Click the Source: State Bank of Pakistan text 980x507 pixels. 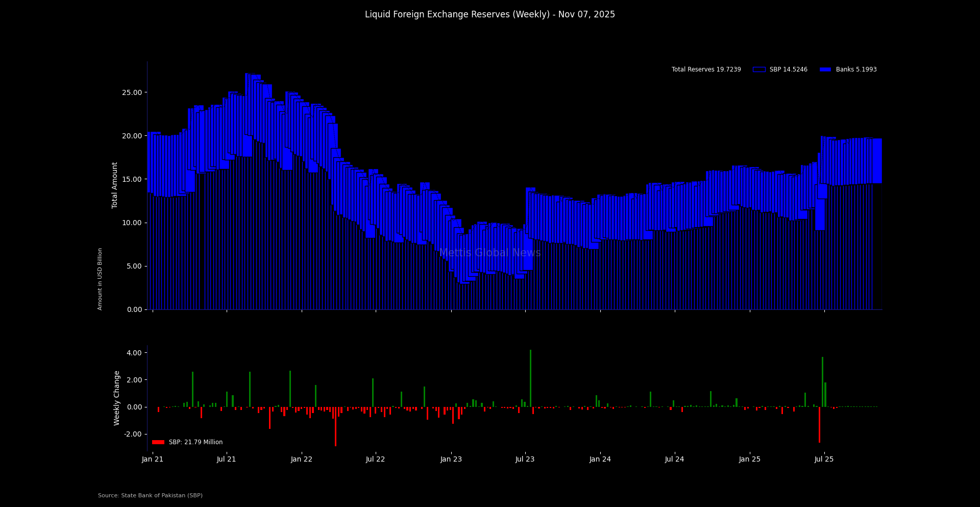point(150,495)
